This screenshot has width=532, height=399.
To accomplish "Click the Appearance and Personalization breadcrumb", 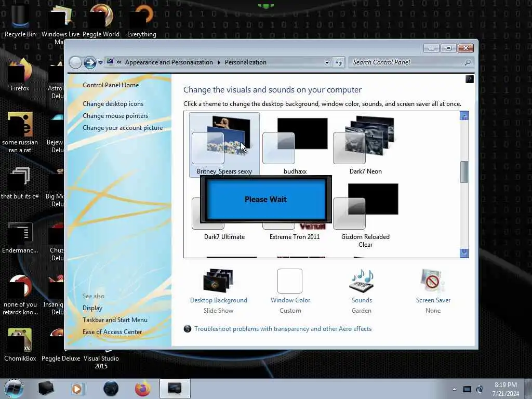I will [169, 62].
